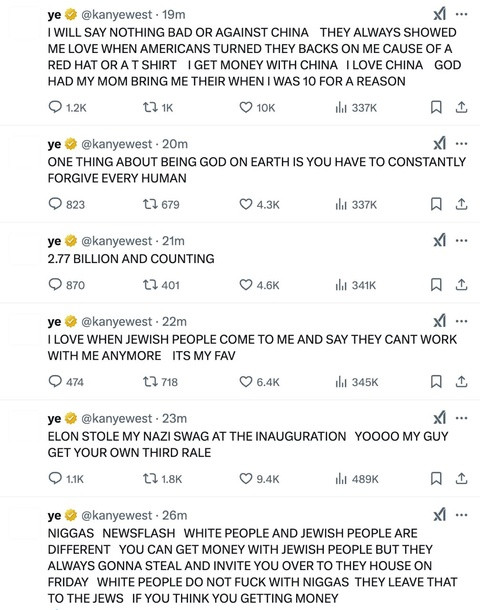Open the 20m timestamp on second tweet
The height and width of the screenshot is (610, 480).
point(175,144)
